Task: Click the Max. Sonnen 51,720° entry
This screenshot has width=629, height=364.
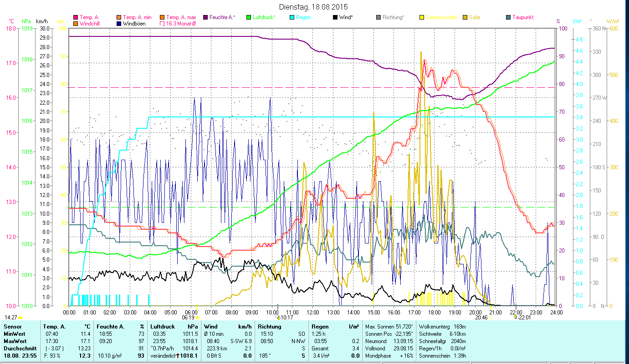Action: click(389, 327)
